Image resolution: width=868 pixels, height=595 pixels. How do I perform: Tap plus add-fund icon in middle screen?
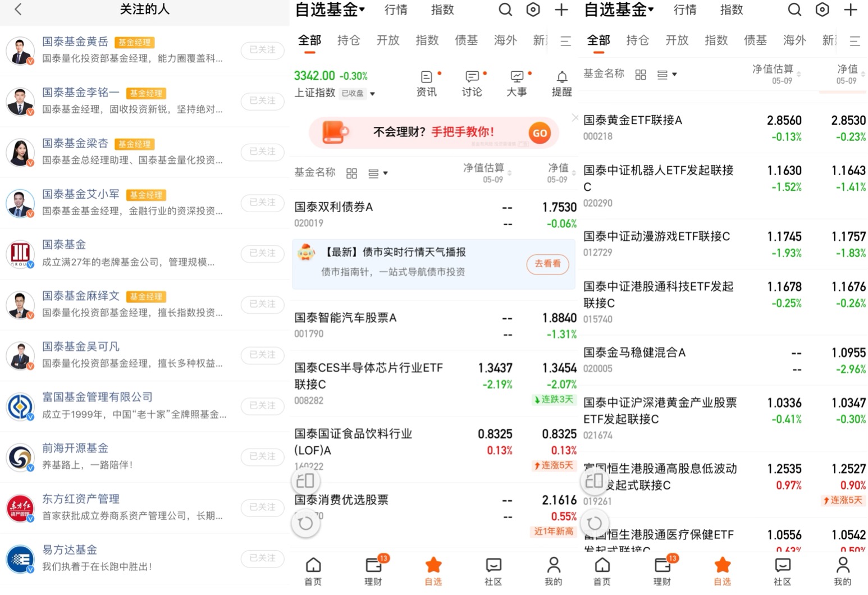tap(561, 10)
